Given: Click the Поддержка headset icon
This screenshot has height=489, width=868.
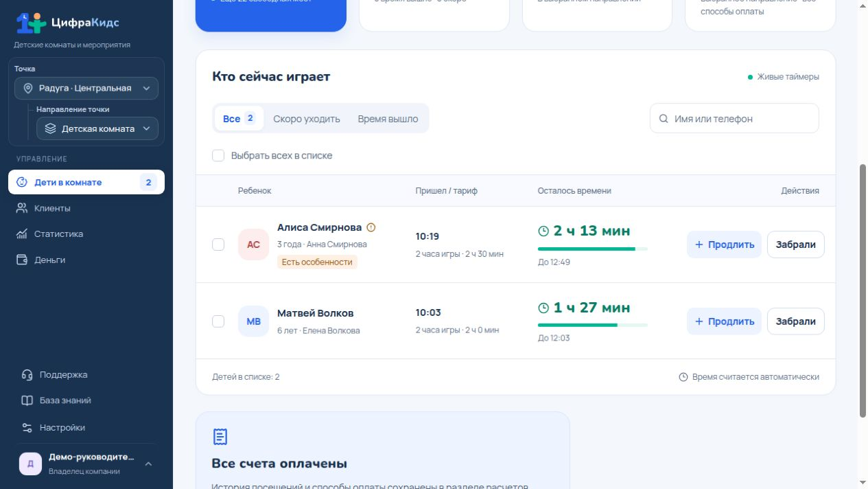Looking at the screenshot, I should [27, 375].
